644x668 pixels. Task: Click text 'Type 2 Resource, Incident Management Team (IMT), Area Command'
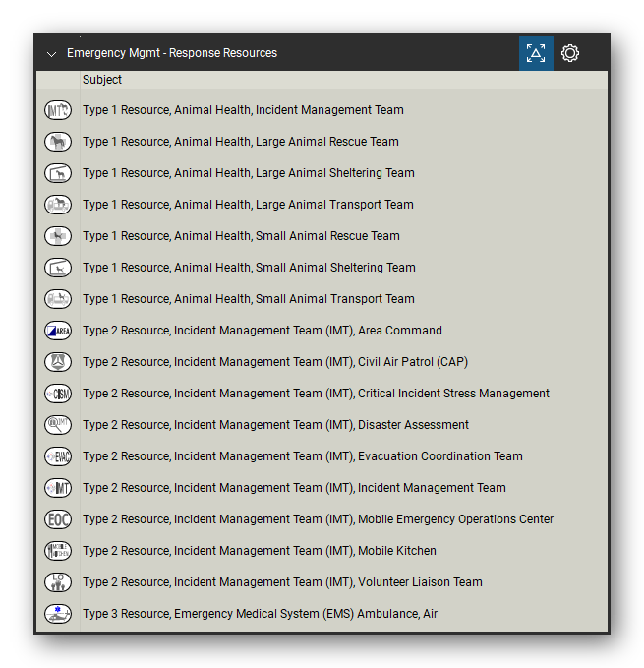pyautogui.click(x=263, y=331)
